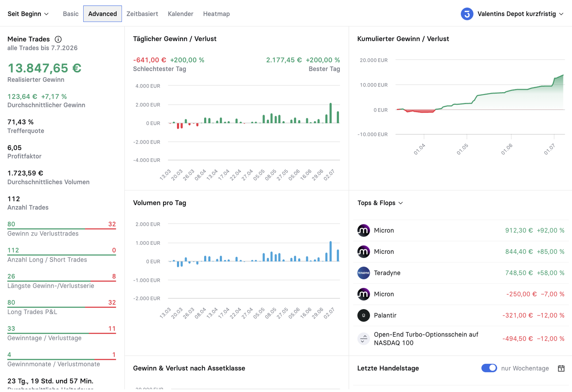Click the Palantir logo icon
This screenshot has height=392, width=572.
[364, 316]
